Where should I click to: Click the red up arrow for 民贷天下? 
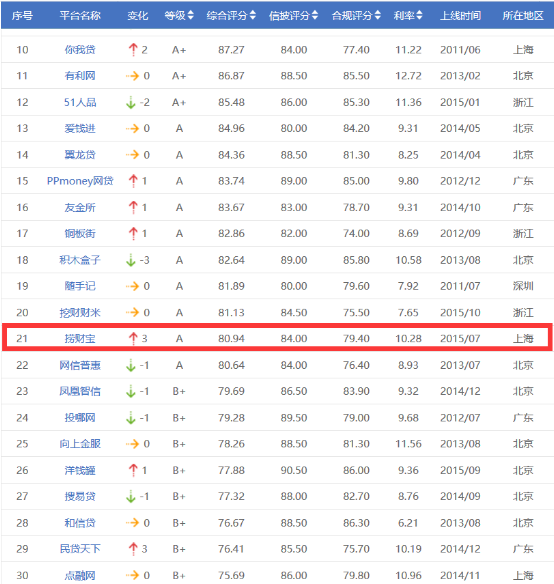(133, 549)
